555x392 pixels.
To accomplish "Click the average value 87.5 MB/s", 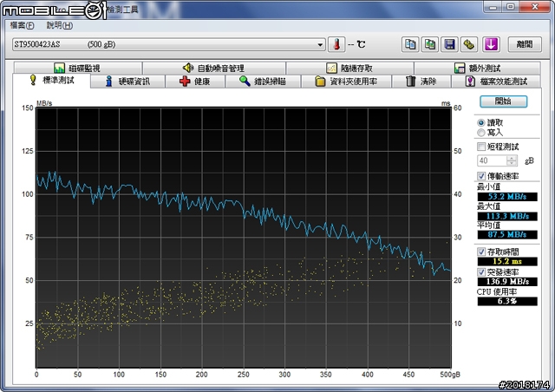I will [507, 234].
